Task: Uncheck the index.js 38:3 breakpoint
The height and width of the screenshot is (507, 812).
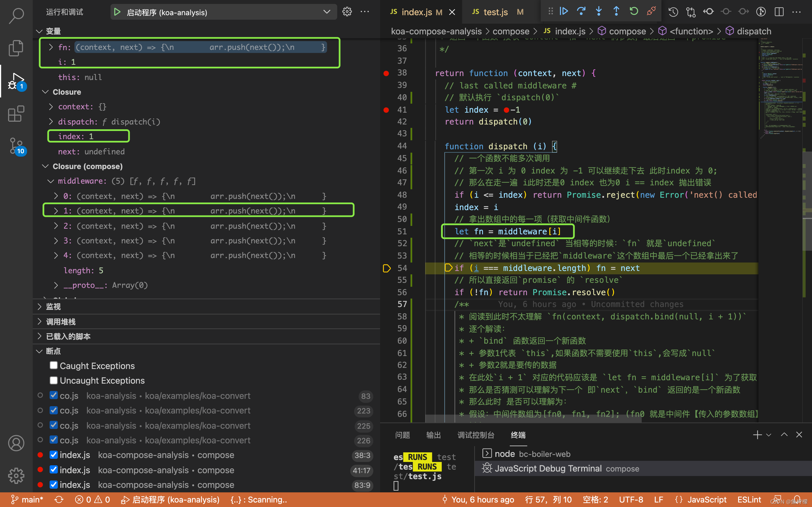Action: click(x=54, y=455)
